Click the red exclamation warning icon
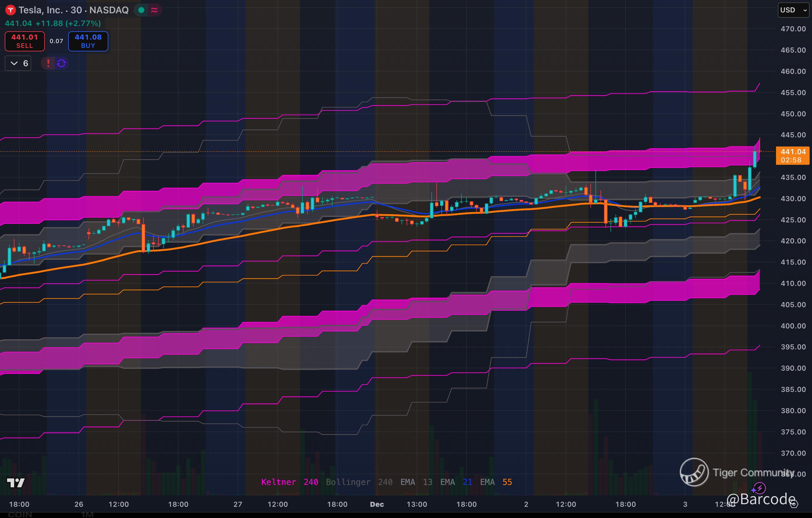This screenshot has height=518, width=812. click(x=48, y=63)
